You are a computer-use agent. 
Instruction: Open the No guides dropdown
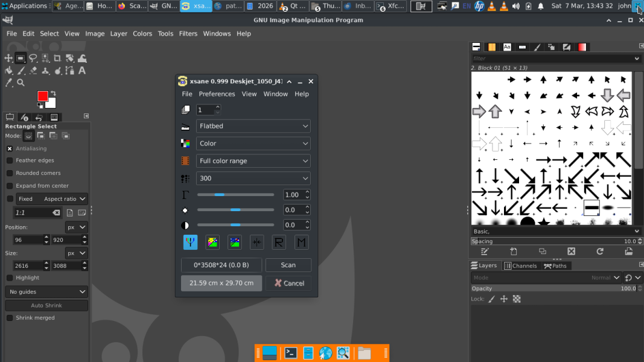[47, 292]
